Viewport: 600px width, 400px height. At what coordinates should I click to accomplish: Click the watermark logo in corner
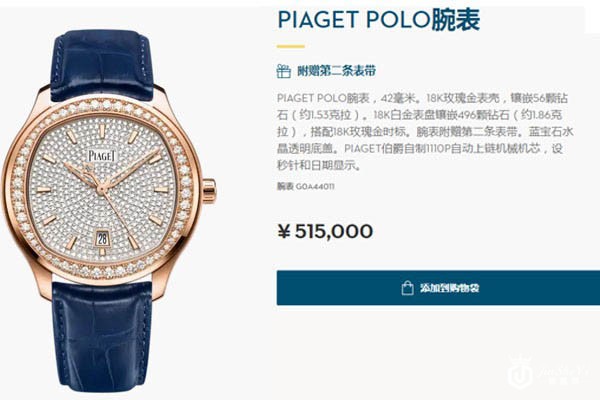(547, 372)
